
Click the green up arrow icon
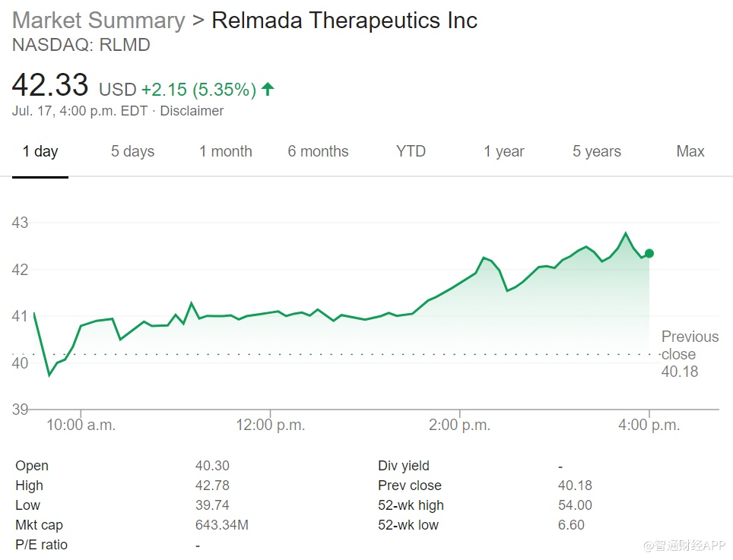click(x=268, y=90)
